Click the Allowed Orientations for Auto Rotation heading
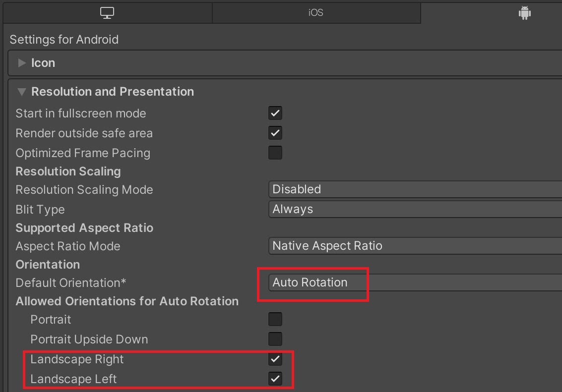The height and width of the screenshot is (392, 562). (x=127, y=301)
